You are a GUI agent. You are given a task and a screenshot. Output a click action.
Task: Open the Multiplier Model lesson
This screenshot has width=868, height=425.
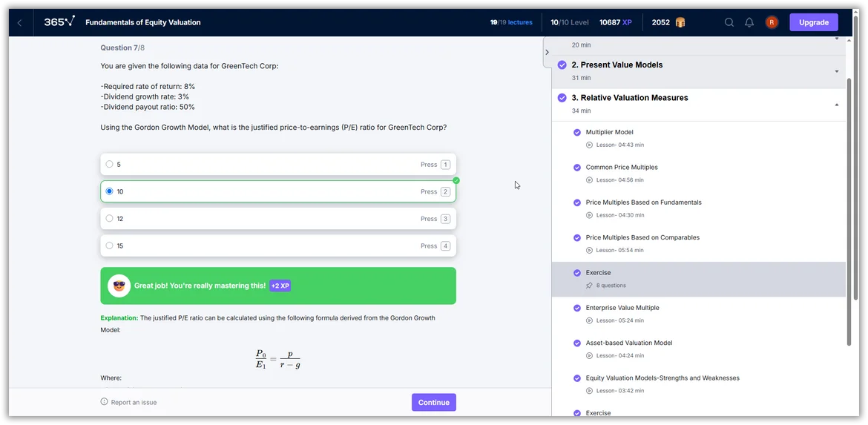click(609, 132)
